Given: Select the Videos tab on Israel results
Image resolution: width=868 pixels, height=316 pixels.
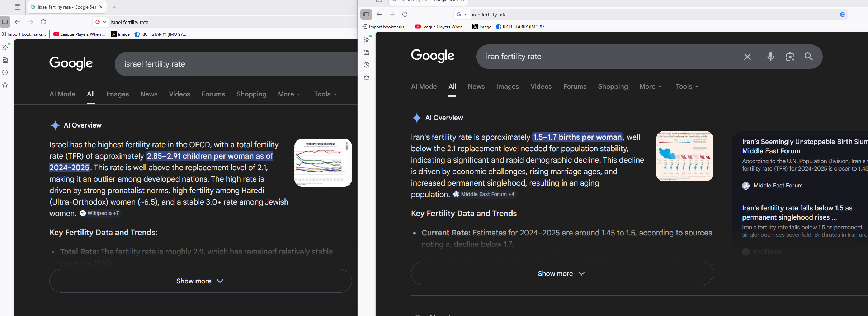Looking at the screenshot, I should coord(180,94).
